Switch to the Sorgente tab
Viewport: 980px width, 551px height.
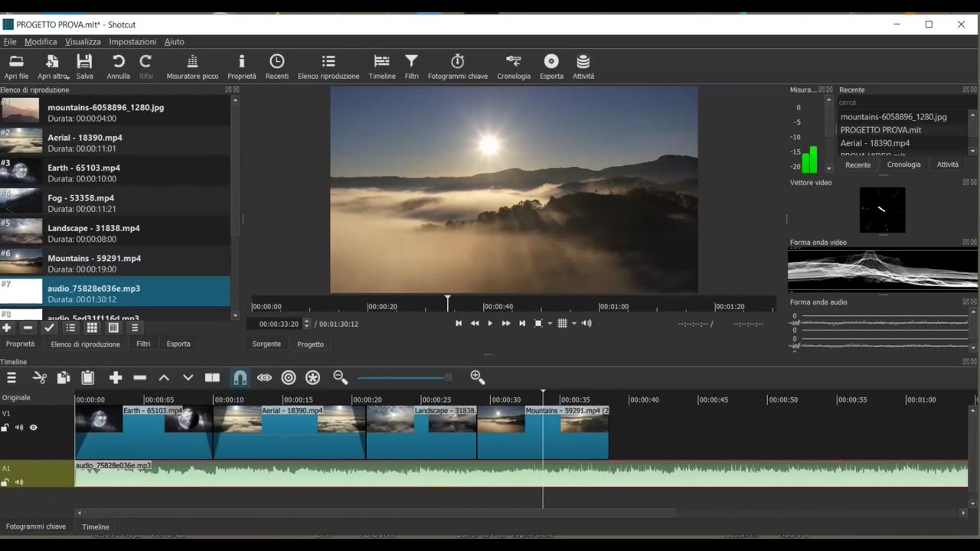point(266,344)
